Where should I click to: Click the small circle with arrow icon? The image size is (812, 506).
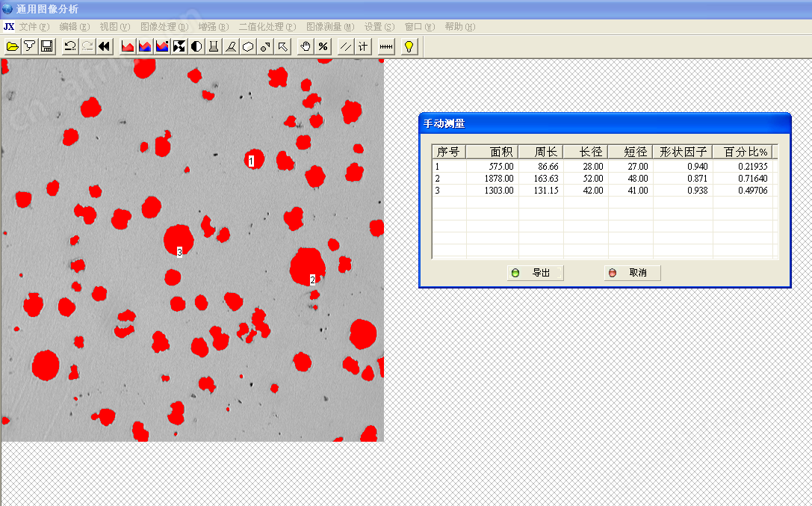click(x=266, y=46)
